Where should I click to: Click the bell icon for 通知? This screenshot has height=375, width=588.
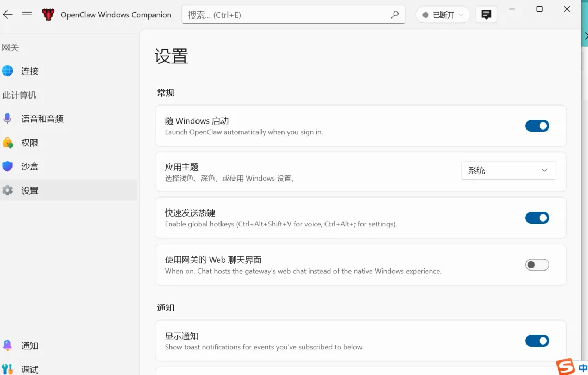pos(8,346)
